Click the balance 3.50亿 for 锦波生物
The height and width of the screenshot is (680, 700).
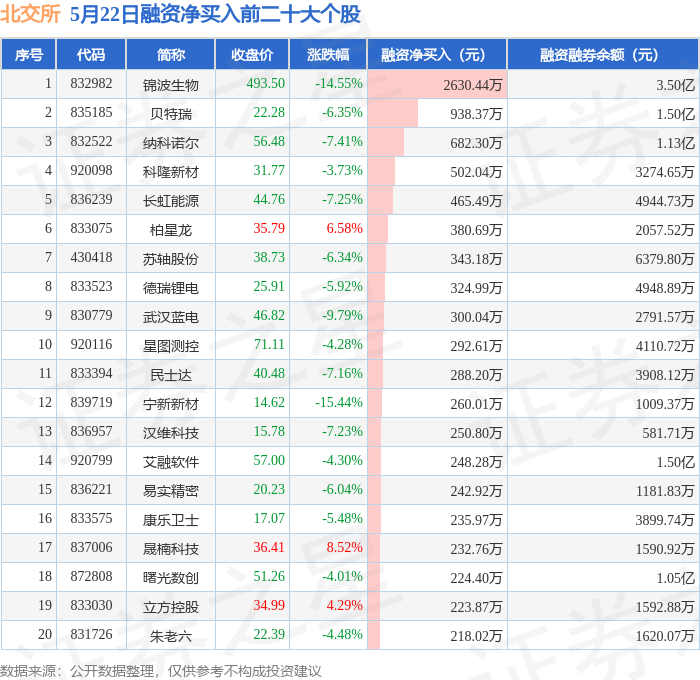[675, 85]
